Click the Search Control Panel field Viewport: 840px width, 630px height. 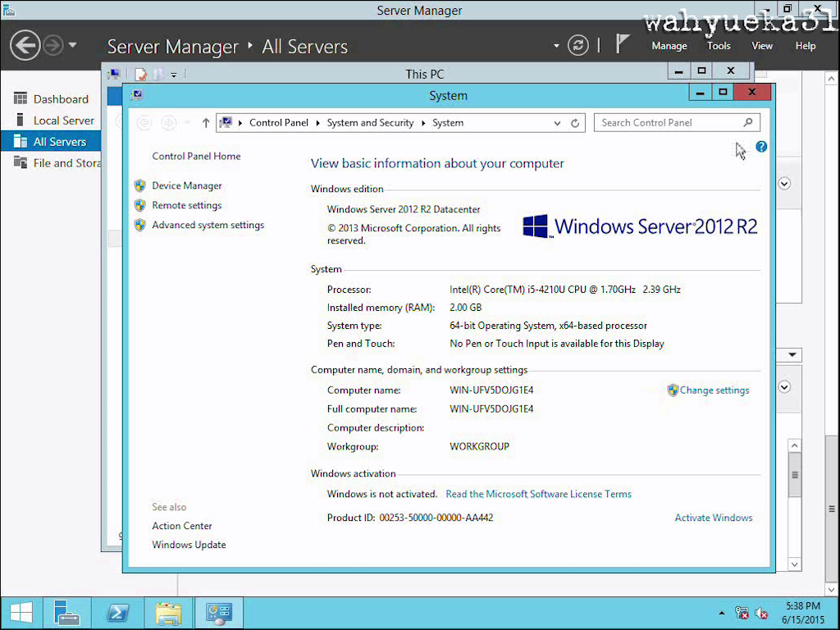pos(677,123)
